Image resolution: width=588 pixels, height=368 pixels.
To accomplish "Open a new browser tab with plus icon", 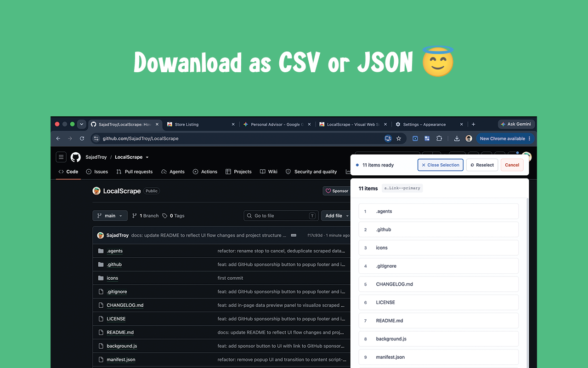I will [474, 124].
